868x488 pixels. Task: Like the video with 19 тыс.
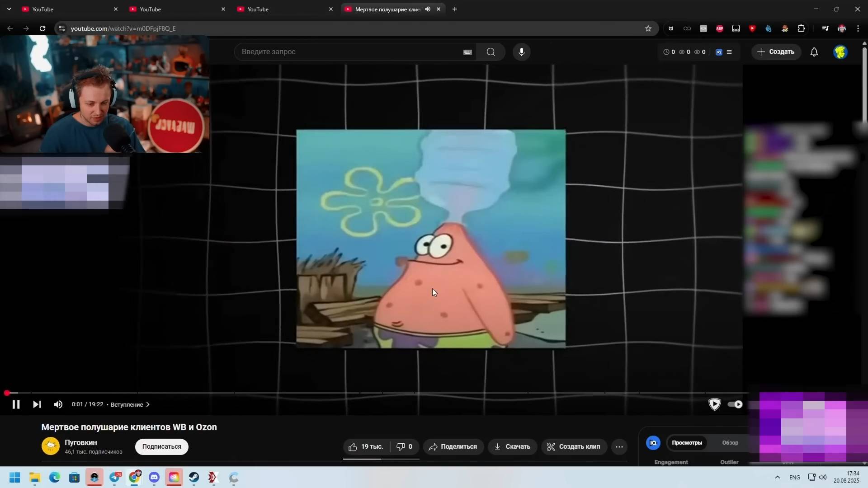pos(366,446)
